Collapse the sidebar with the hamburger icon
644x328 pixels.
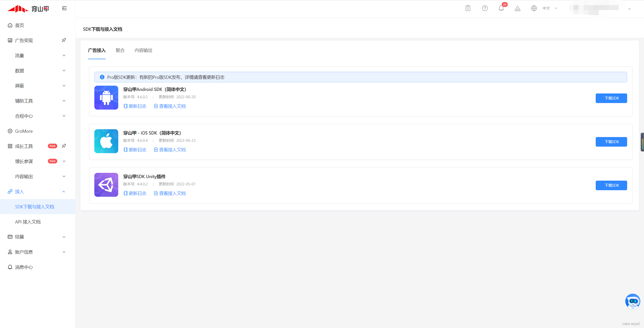64,8
